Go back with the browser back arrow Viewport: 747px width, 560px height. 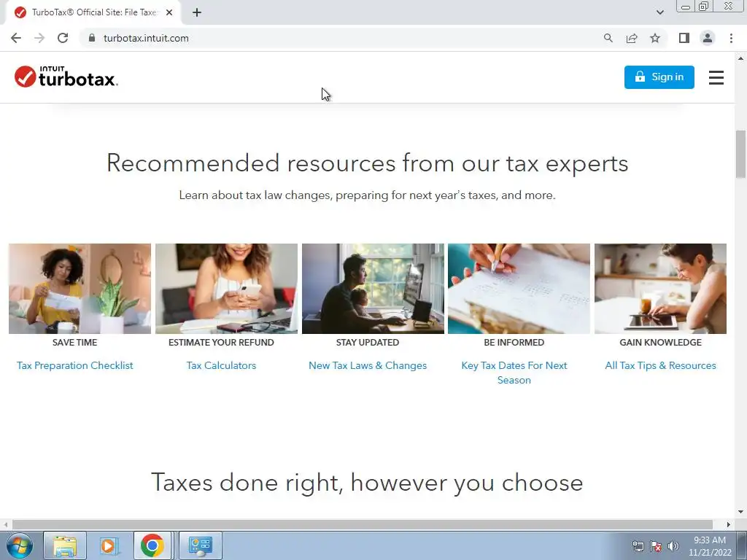16,38
